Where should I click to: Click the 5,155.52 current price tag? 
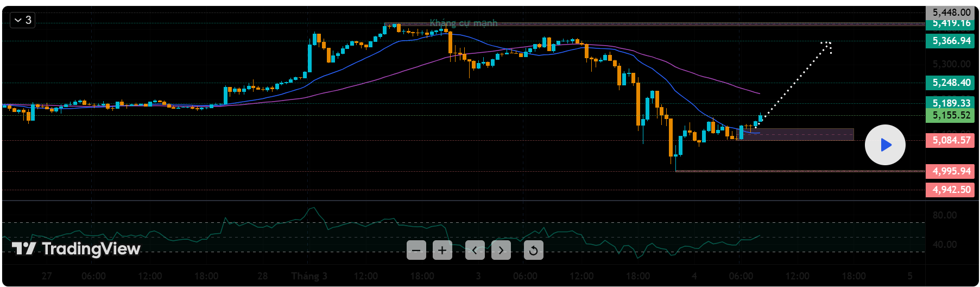[x=951, y=115]
